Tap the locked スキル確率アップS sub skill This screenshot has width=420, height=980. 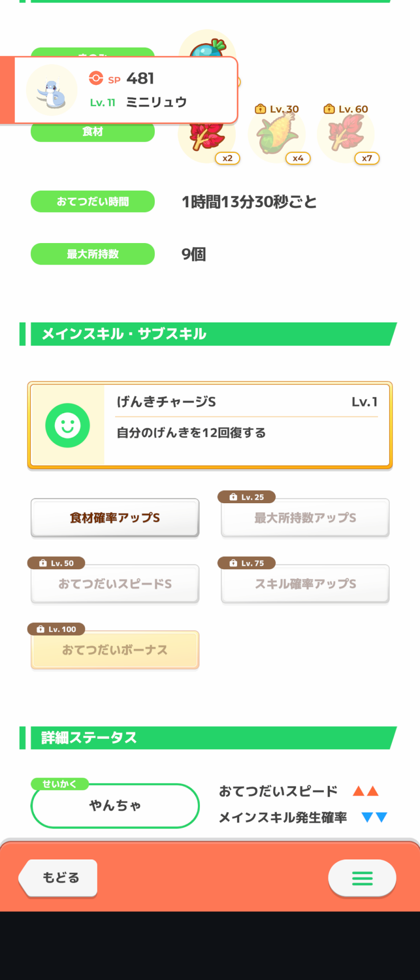[x=305, y=584]
